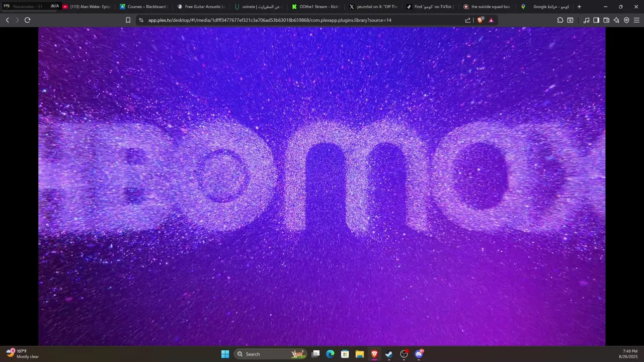Switch to the Google Maps tab
Viewport: 644px width, 362px height.
tap(545, 7)
